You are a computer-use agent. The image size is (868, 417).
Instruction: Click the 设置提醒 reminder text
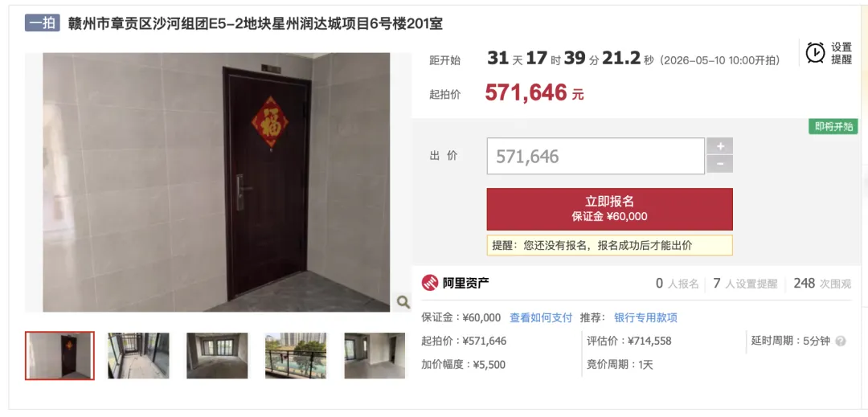841,53
